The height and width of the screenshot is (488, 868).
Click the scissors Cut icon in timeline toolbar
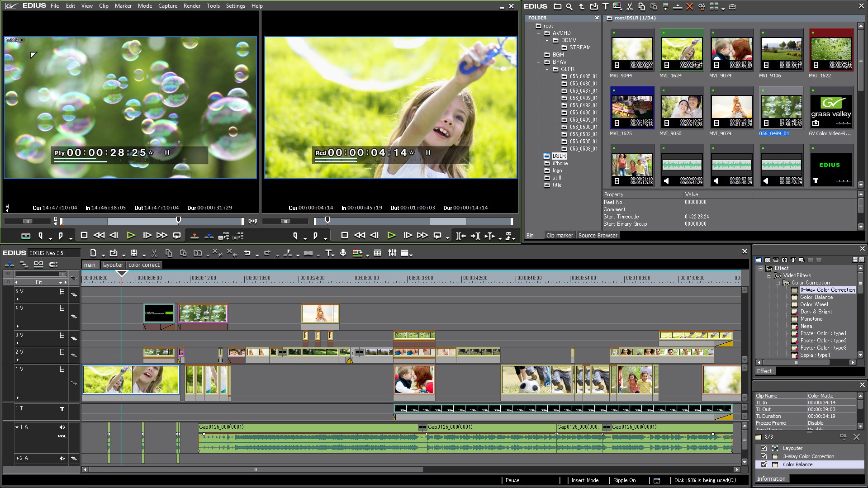(x=154, y=253)
